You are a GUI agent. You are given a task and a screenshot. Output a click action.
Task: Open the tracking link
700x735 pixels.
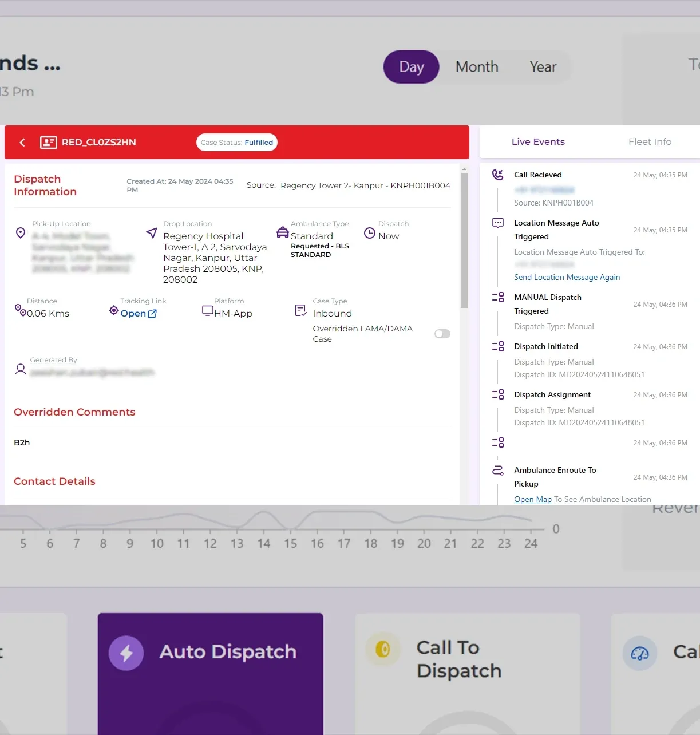(138, 314)
